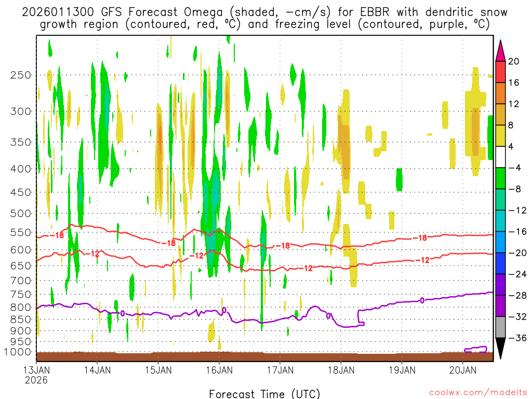Click the colorbar tick label 16

coord(513,83)
